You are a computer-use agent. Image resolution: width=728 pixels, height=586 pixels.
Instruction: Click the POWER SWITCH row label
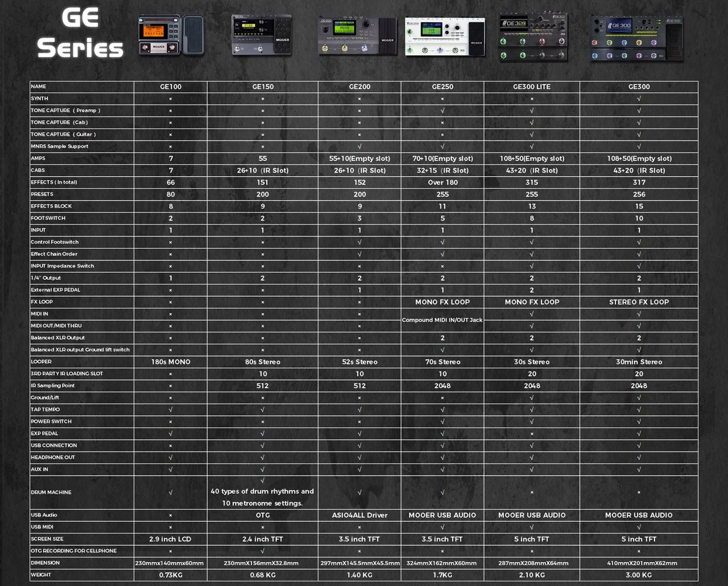pos(51,421)
